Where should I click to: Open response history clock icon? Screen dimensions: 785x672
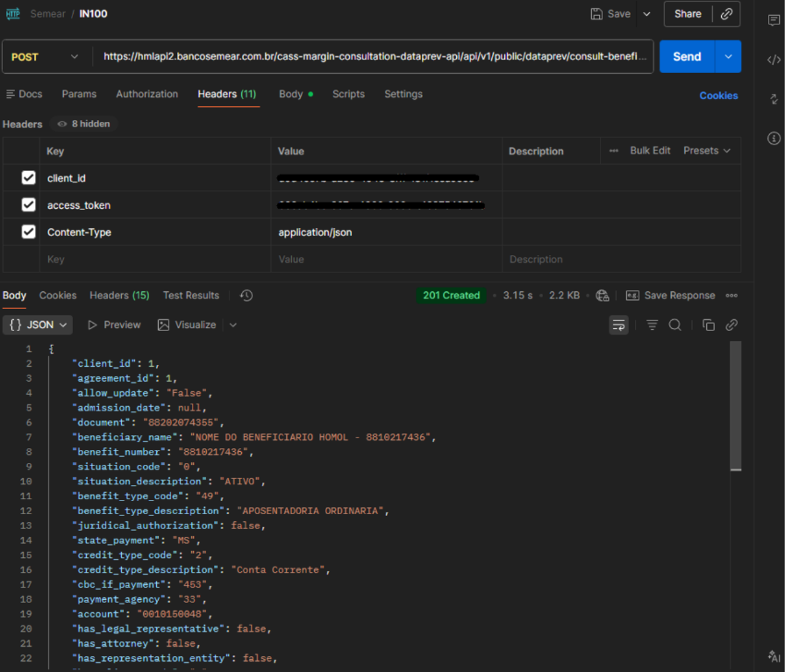coord(246,296)
